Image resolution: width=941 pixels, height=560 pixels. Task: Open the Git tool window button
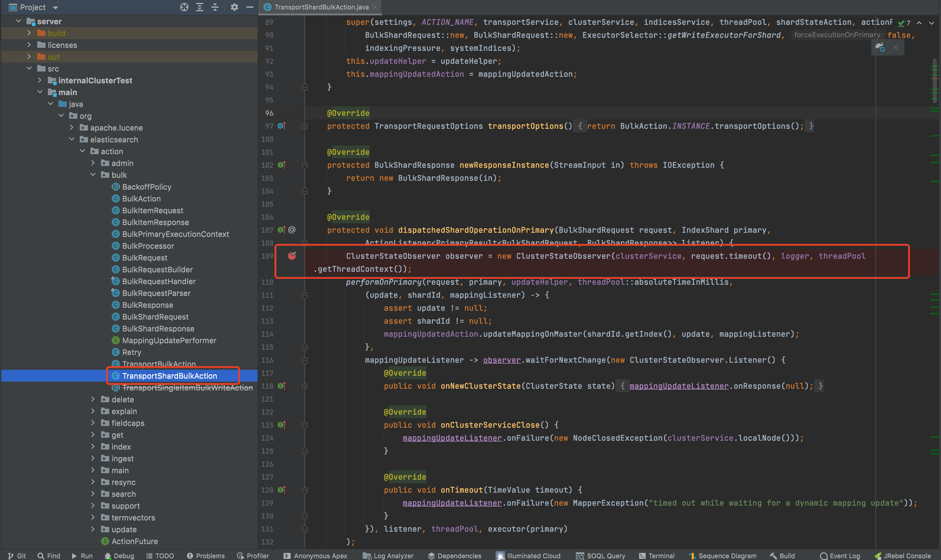pos(17,556)
